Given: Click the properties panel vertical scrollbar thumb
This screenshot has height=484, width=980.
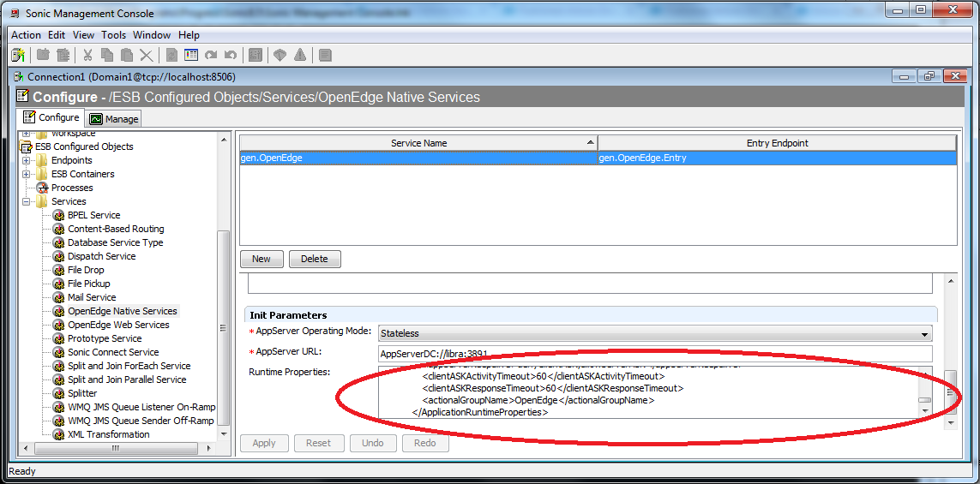Looking at the screenshot, I should [x=950, y=393].
